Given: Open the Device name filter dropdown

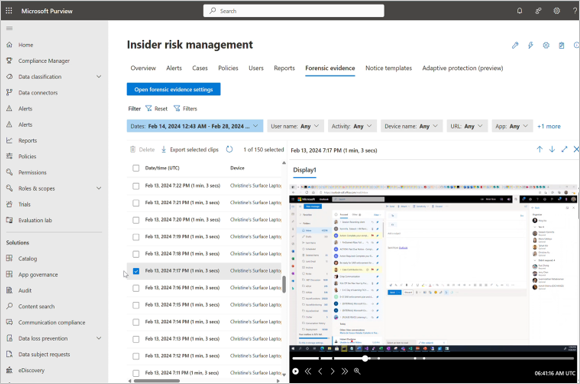Looking at the screenshot, I should [411, 126].
